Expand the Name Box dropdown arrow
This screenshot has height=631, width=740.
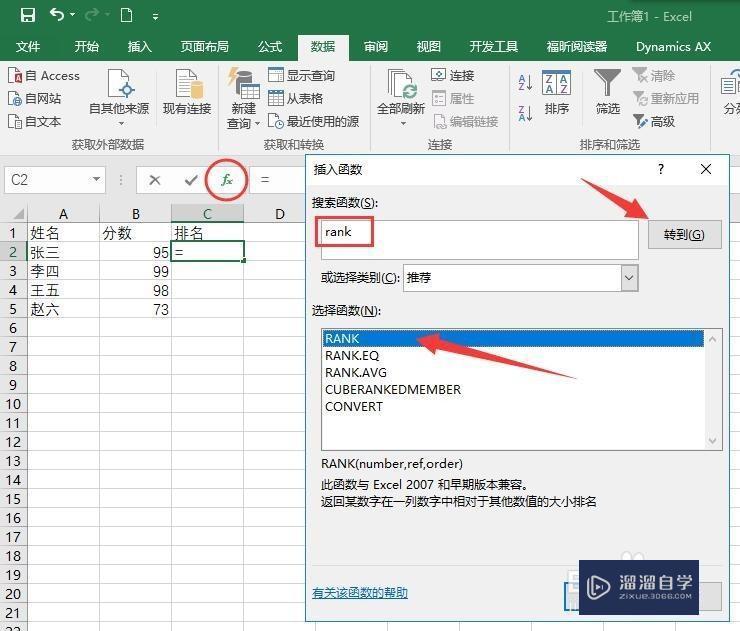click(96, 179)
